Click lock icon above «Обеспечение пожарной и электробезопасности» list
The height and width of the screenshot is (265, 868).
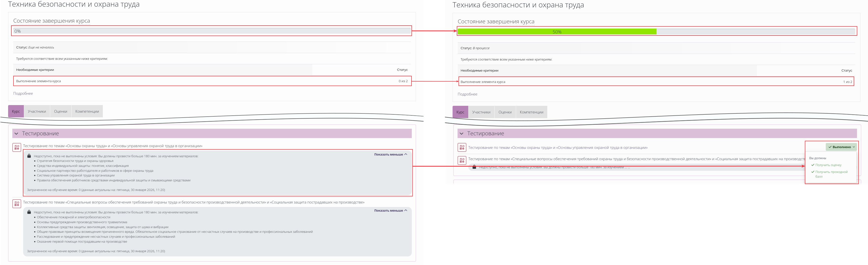(29, 212)
